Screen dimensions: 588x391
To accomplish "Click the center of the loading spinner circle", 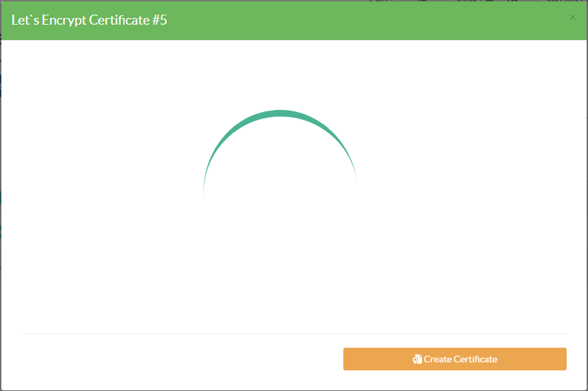I will tap(280, 187).
